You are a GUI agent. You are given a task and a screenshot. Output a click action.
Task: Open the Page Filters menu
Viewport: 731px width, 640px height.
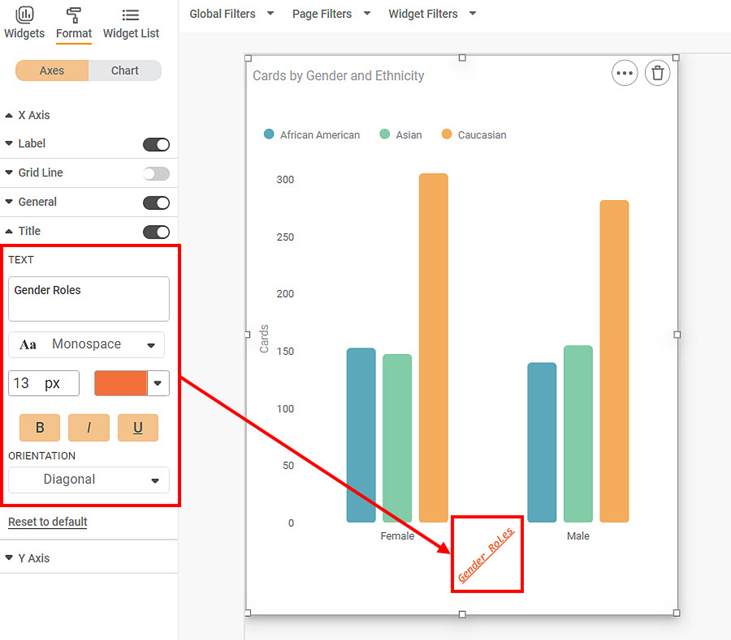331,14
